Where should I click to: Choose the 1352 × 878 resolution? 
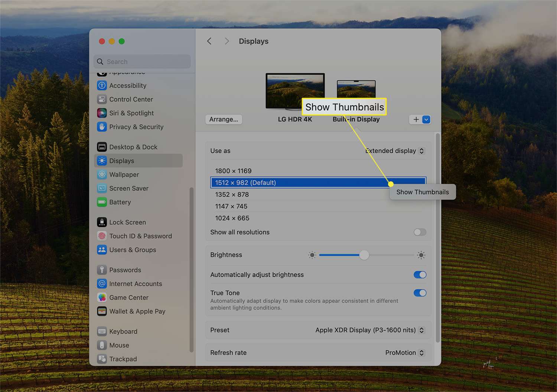click(x=232, y=195)
